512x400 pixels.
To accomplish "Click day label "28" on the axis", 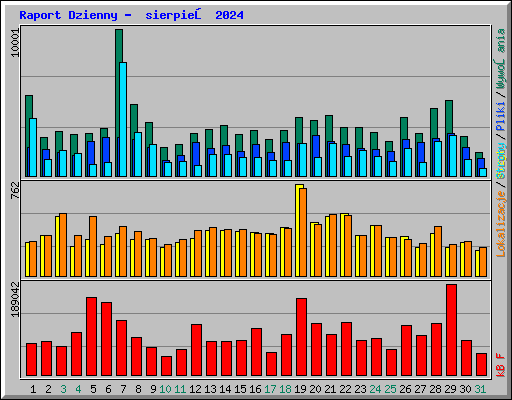I will pos(435,389).
